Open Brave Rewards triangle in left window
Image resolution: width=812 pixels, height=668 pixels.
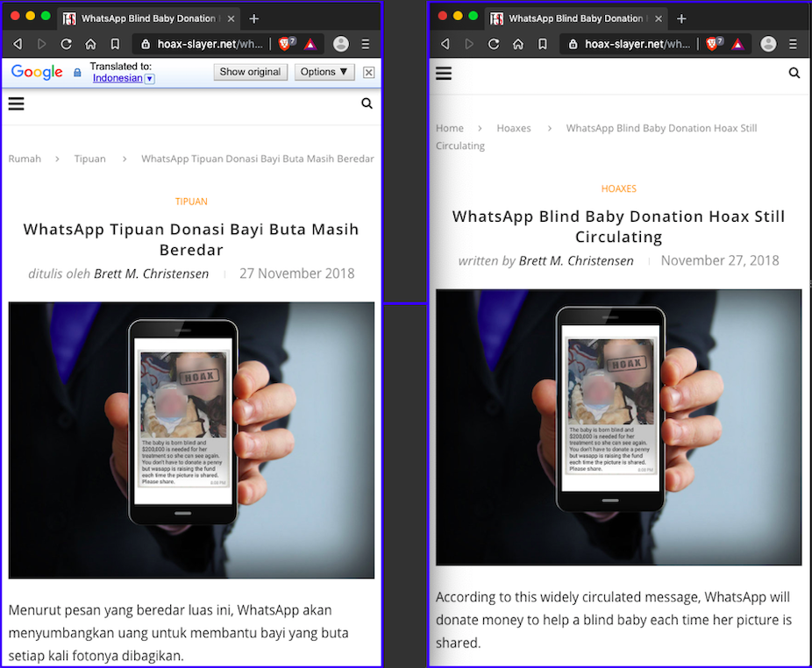point(310,44)
